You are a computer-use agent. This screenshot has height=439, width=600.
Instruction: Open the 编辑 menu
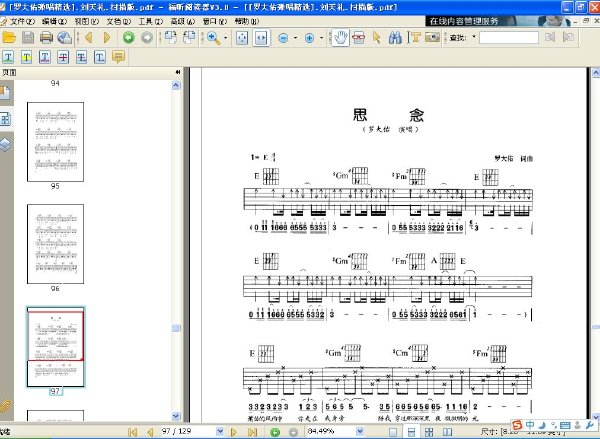tap(54, 22)
